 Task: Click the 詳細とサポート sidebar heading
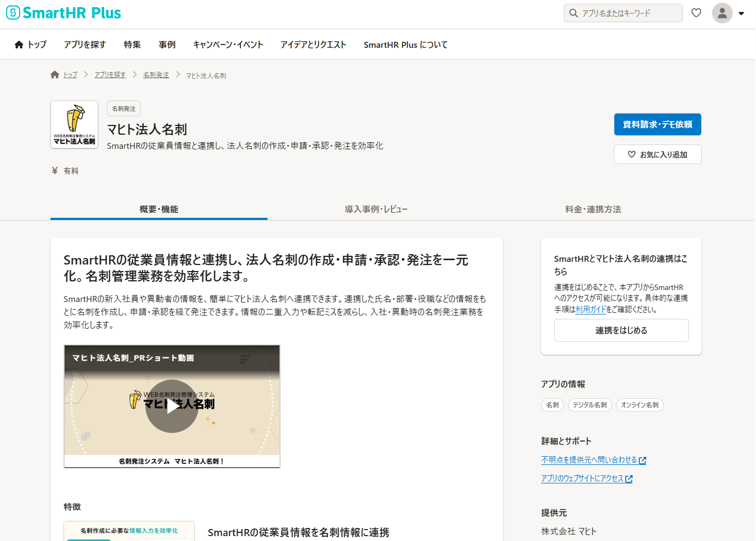tap(566, 441)
